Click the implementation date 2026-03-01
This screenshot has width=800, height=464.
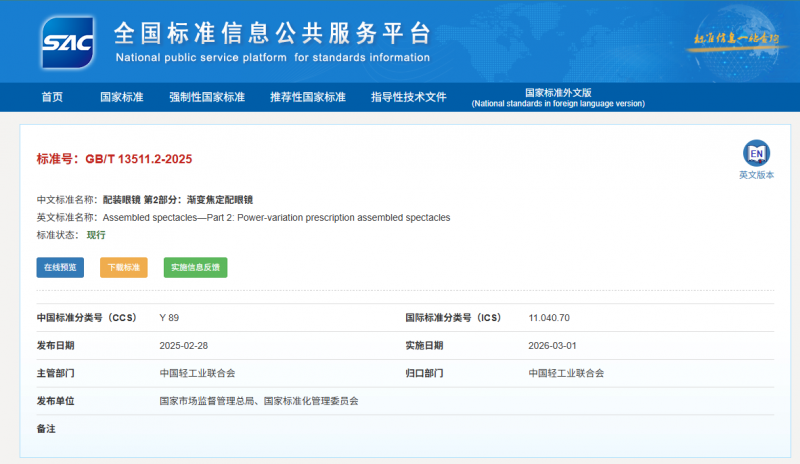pos(552,346)
